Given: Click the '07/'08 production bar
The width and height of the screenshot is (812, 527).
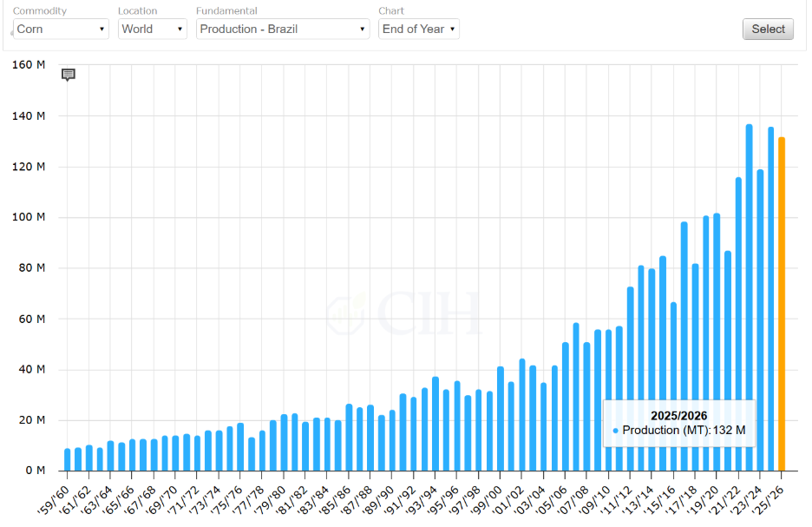Looking at the screenshot, I should click(587, 406).
